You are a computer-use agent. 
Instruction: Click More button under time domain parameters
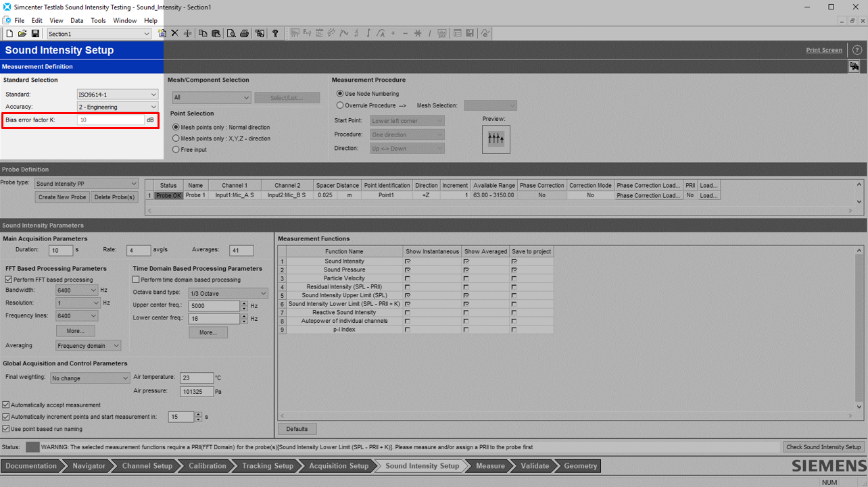click(208, 332)
